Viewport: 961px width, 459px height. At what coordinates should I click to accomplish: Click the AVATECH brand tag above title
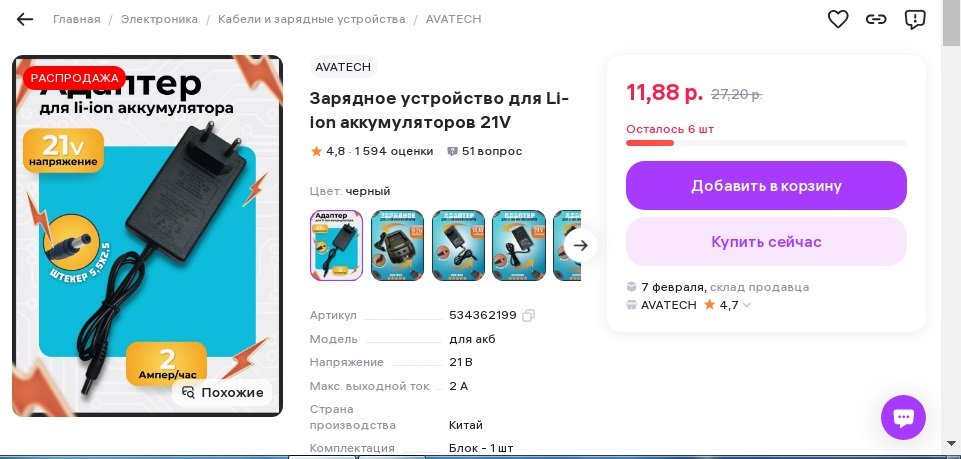[x=343, y=67]
